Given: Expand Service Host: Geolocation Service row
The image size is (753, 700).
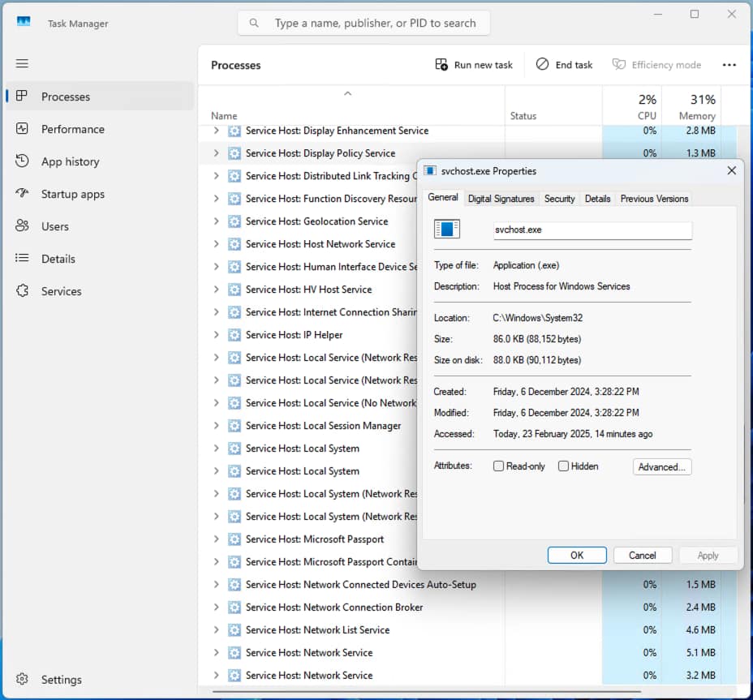Looking at the screenshot, I should click(x=215, y=221).
